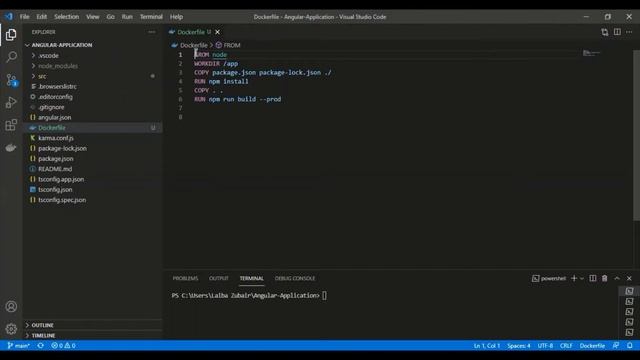640x360 pixels.
Task: Open the Edit menu
Action: [x=42, y=17]
